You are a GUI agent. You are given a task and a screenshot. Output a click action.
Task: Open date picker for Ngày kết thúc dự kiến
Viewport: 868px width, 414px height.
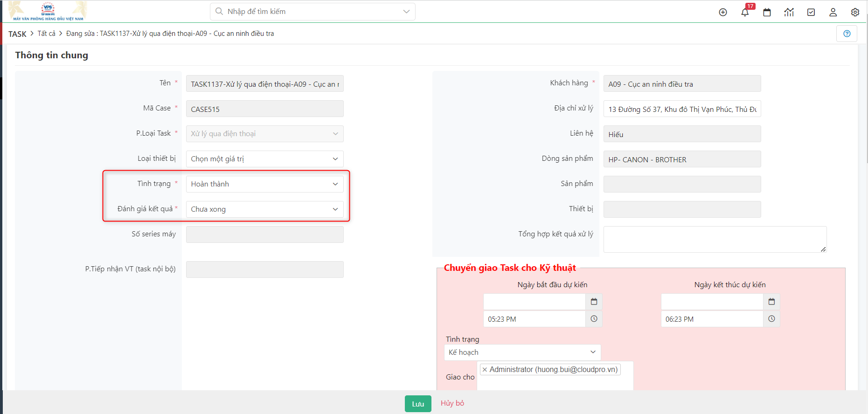coord(771,302)
